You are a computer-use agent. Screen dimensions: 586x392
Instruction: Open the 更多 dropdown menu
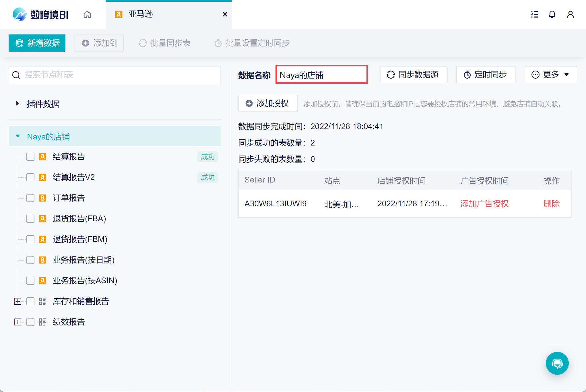click(551, 75)
